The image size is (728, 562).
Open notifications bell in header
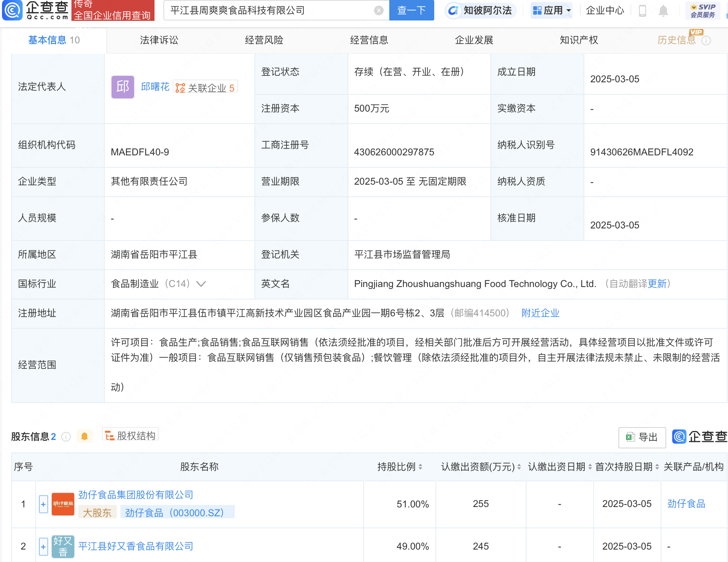[663, 10]
